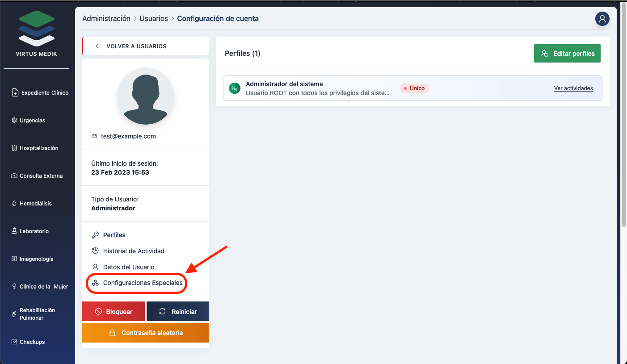This screenshot has height=364, width=627.
Task: Open Historial de Actividad
Action: pos(133,251)
